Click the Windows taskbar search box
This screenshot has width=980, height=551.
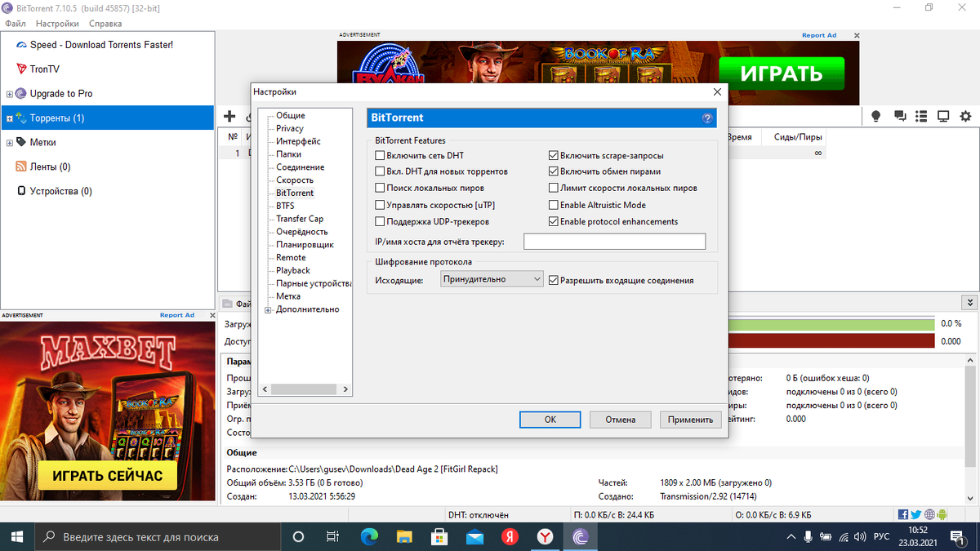(158, 537)
